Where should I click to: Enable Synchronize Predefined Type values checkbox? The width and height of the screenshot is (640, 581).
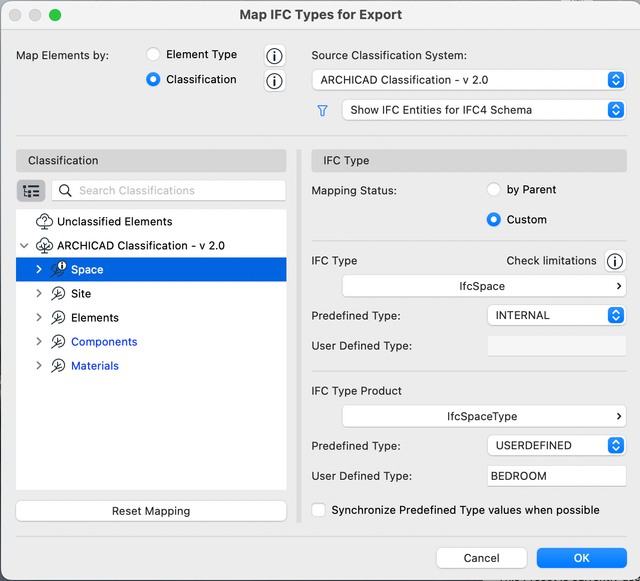pos(318,510)
